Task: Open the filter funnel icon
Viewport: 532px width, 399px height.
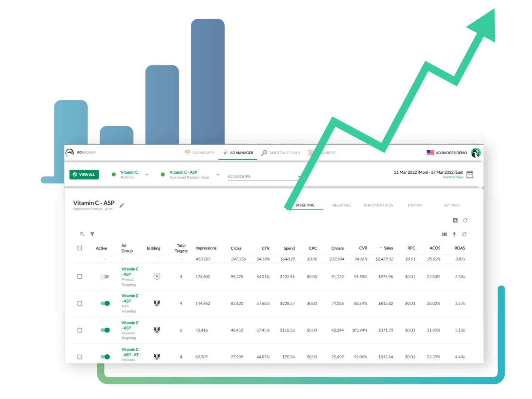Action: point(92,234)
